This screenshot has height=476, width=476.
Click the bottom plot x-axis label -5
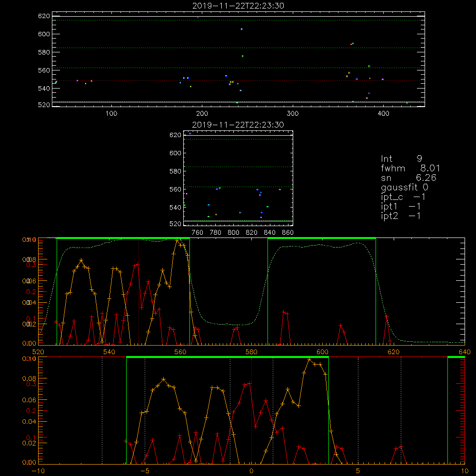click(x=145, y=471)
